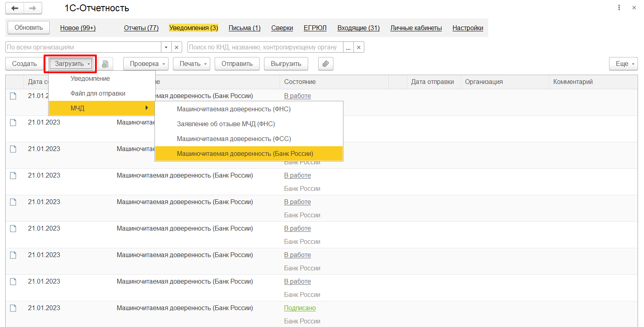The width and height of the screenshot is (644, 327).
Task: Click the paperclip attachments icon
Action: point(325,64)
